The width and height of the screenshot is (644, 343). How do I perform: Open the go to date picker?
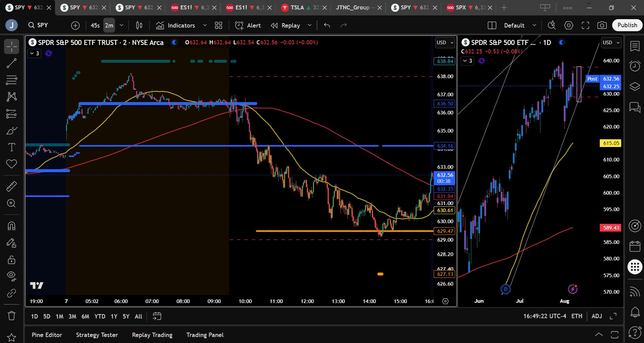point(157,316)
